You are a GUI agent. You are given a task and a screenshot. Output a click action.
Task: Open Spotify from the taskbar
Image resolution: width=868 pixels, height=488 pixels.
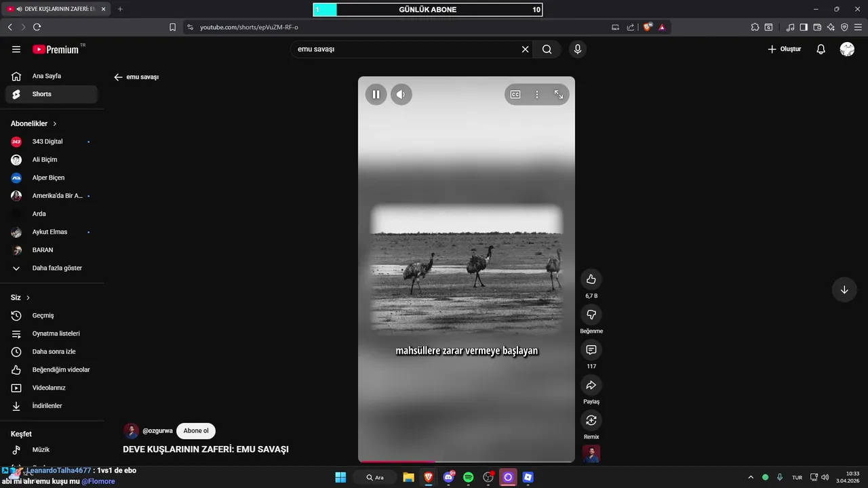(x=468, y=477)
